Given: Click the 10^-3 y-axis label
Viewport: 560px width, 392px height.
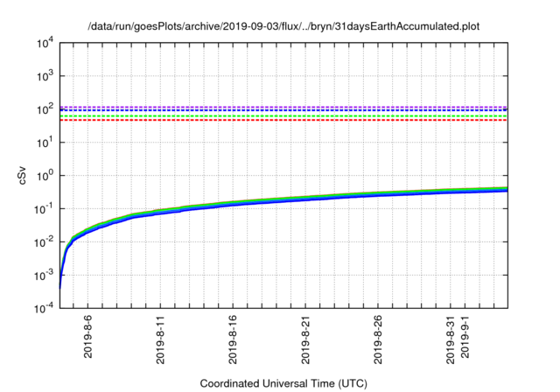Looking at the screenshot, I should [x=45, y=276].
